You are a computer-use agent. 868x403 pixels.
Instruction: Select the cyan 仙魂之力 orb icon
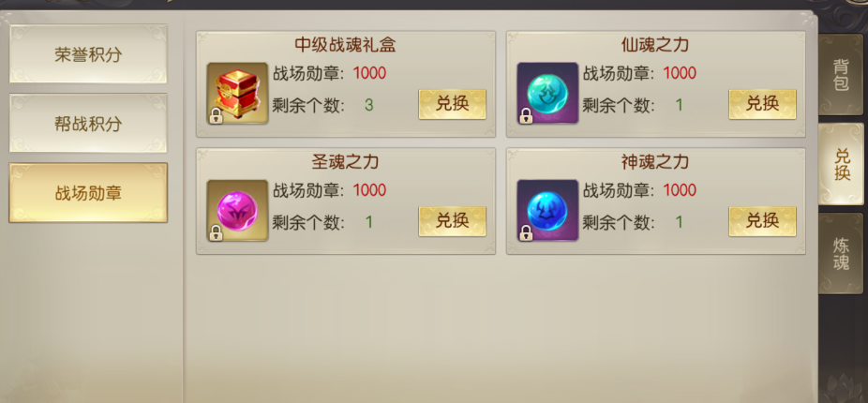(547, 93)
